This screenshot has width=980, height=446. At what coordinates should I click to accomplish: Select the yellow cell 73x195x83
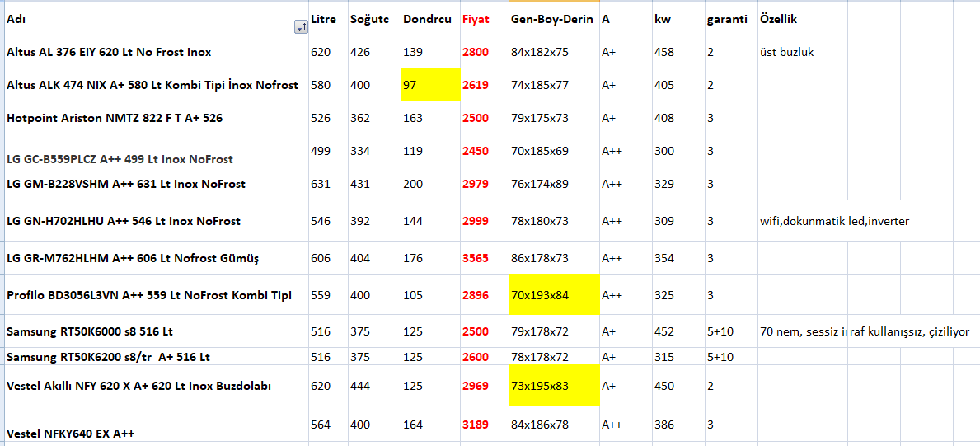click(554, 386)
